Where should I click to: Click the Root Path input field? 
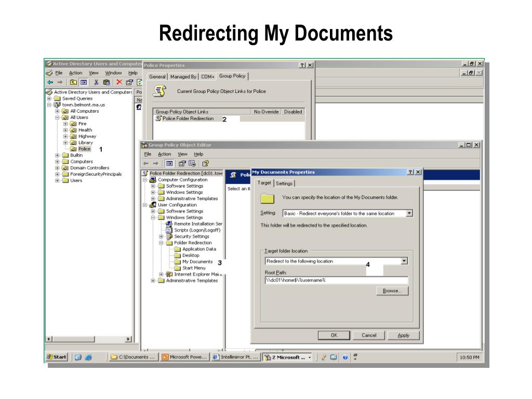coord(336,280)
